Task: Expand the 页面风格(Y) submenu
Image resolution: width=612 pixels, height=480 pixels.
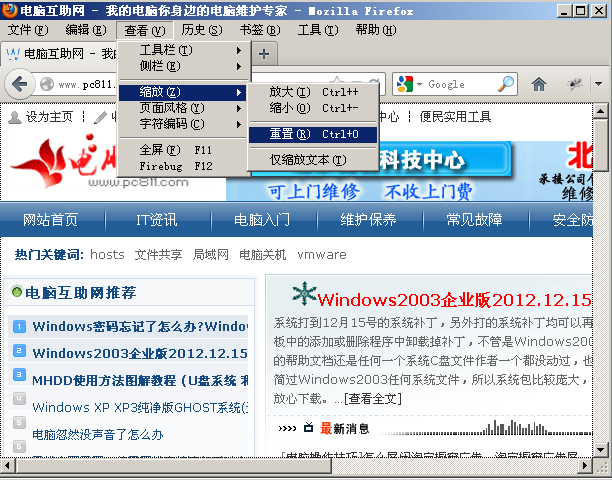Action: (x=183, y=108)
